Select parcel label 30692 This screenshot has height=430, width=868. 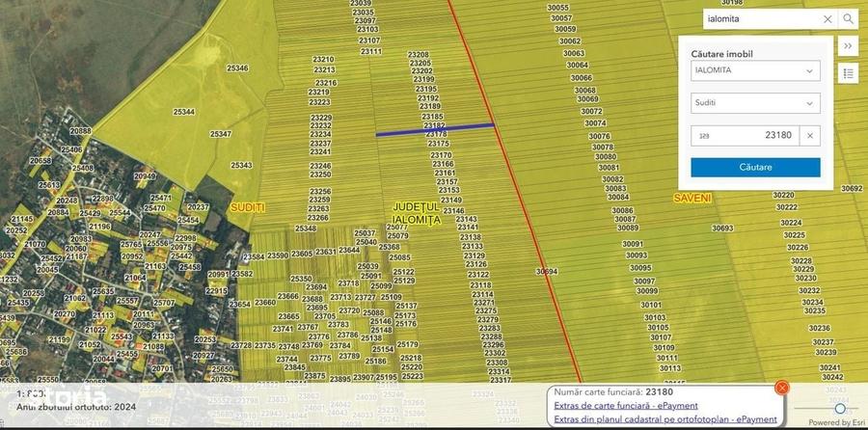[852, 188]
